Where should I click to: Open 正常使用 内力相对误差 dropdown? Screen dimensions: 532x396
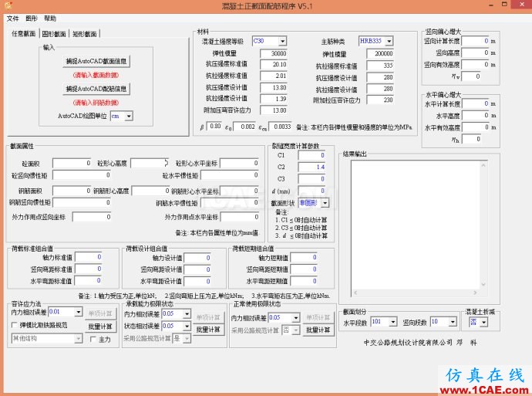coord(296,317)
